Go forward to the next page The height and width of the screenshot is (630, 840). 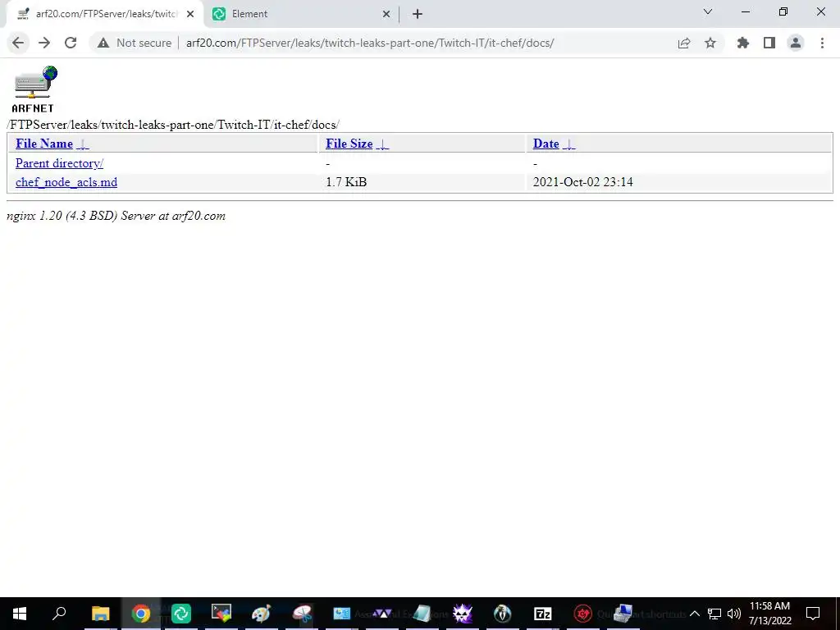(44, 43)
